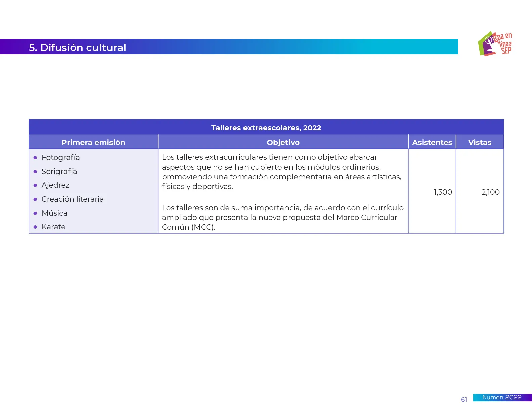Click the bullet beside Karate

point(35,227)
